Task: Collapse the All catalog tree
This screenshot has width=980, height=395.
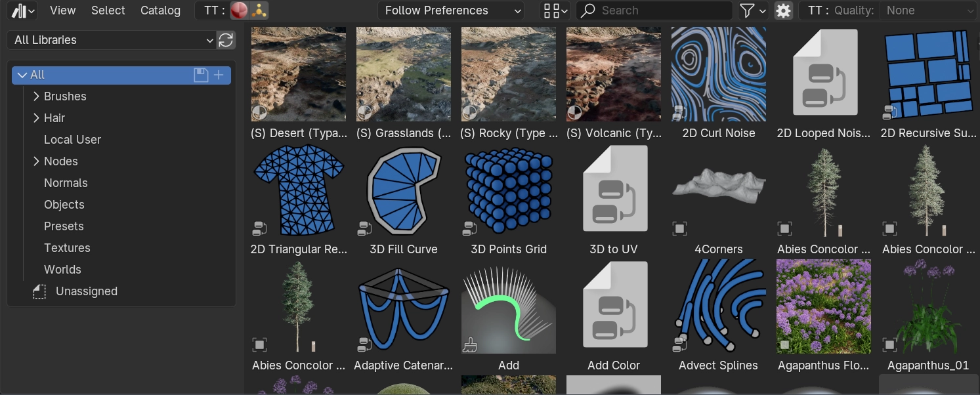Action: pyautogui.click(x=22, y=75)
